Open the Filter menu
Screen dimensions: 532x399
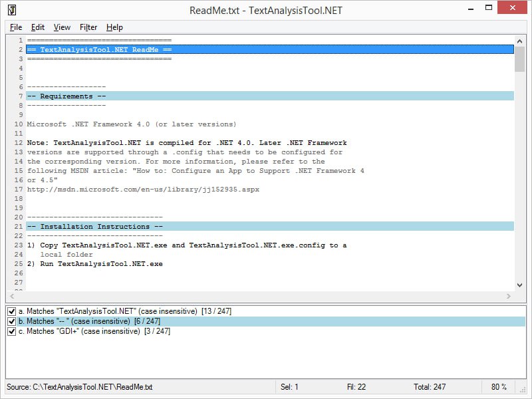88,27
